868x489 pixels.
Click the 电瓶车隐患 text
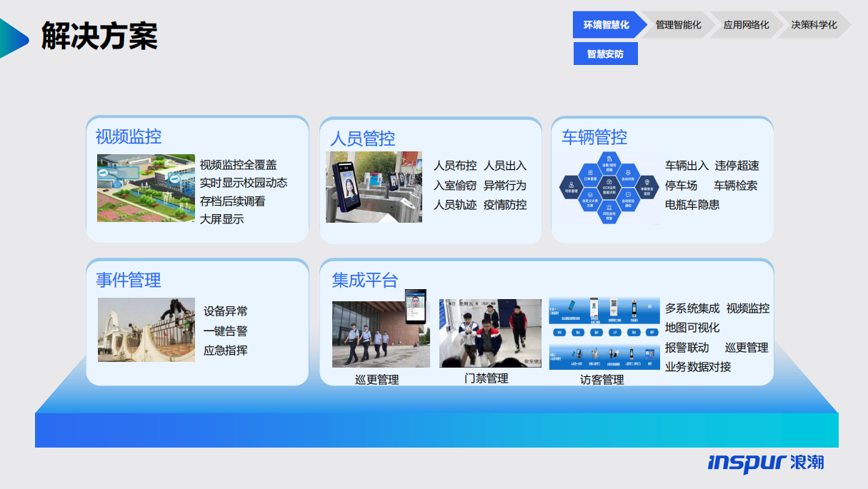(692, 205)
